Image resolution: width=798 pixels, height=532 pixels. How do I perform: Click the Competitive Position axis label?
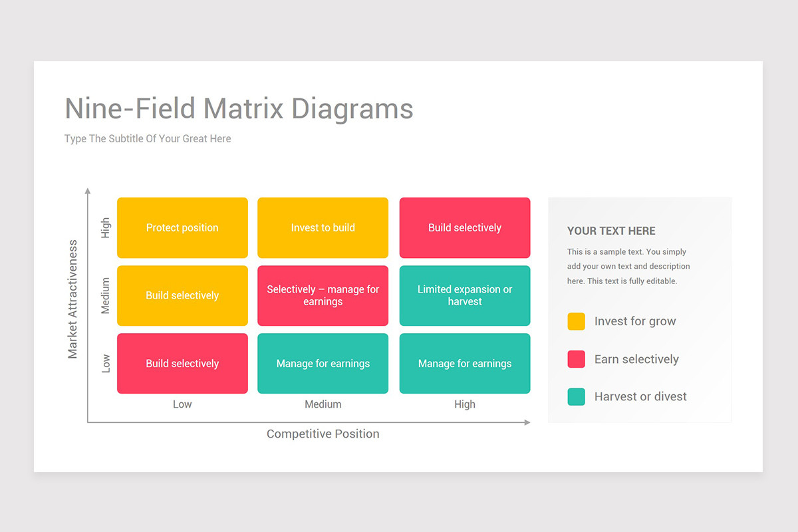pyautogui.click(x=323, y=434)
